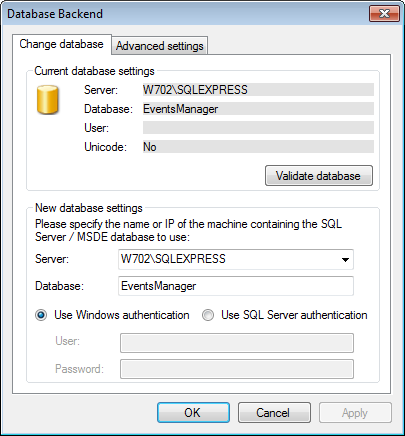The image size is (405, 436).
Task: Confirm changes with the OK button
Action: [193, 413]
